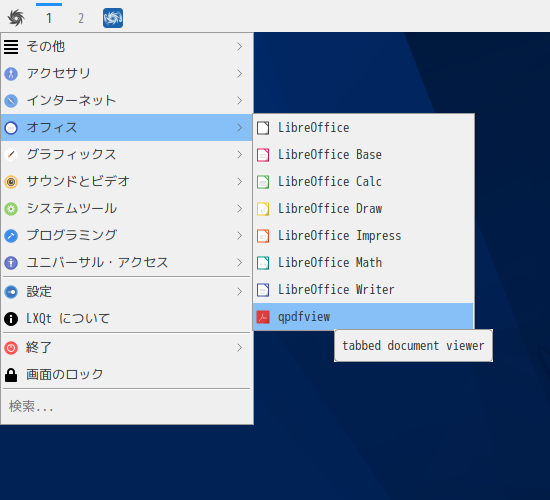Image resolution: width=550 pixels, height=500 pixels.
Task: Switch to virtual desktop 2
Action: point(81,18)
